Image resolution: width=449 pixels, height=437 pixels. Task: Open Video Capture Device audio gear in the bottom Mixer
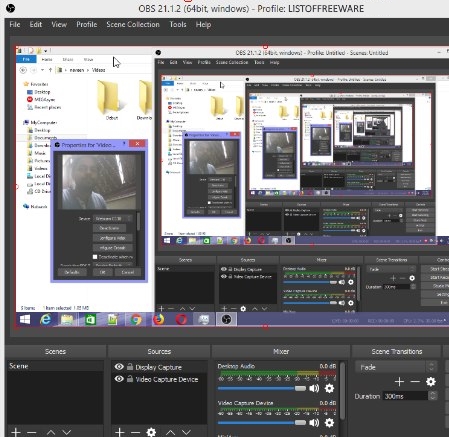coord(329,423)
